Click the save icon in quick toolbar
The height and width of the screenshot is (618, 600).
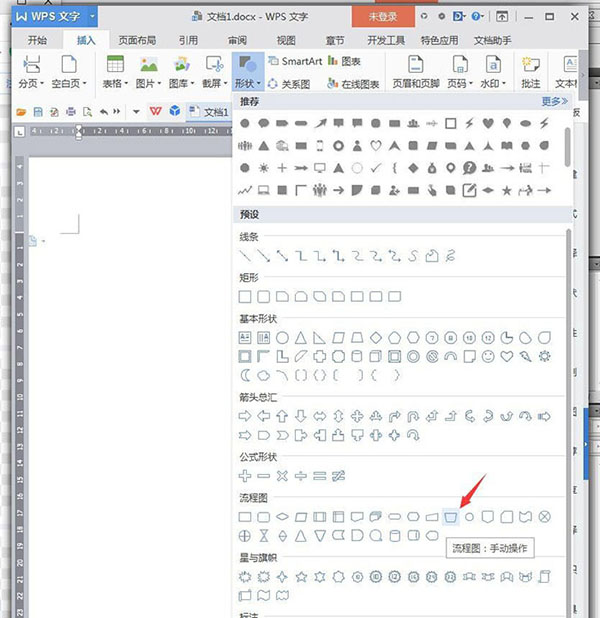(38, 112)
